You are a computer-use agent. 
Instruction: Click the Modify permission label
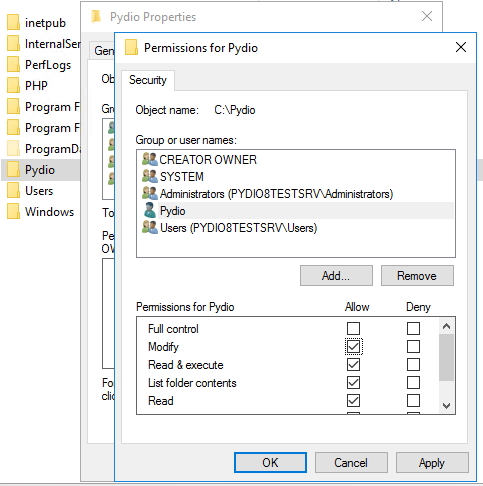pos(163,347)
